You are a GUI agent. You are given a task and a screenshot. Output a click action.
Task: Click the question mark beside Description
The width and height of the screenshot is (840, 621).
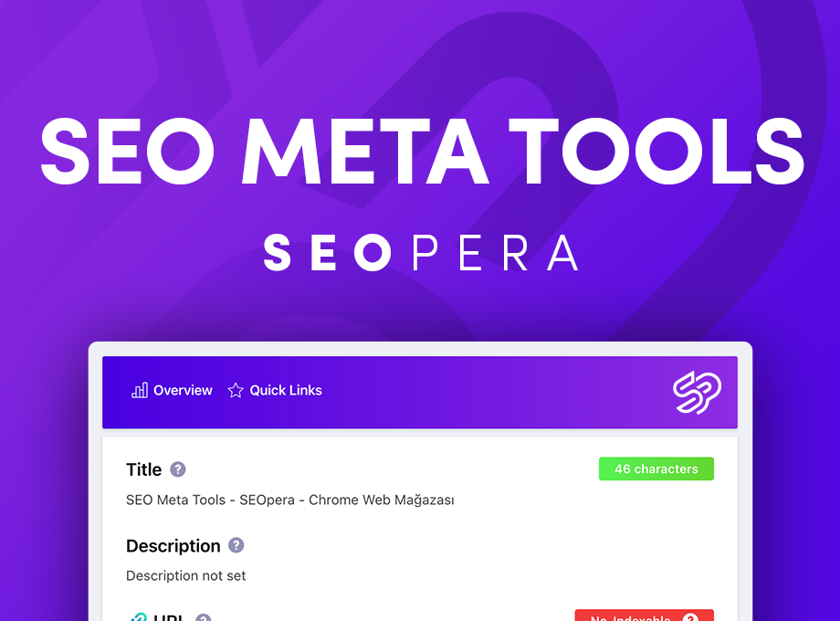[x=236, y=545]
